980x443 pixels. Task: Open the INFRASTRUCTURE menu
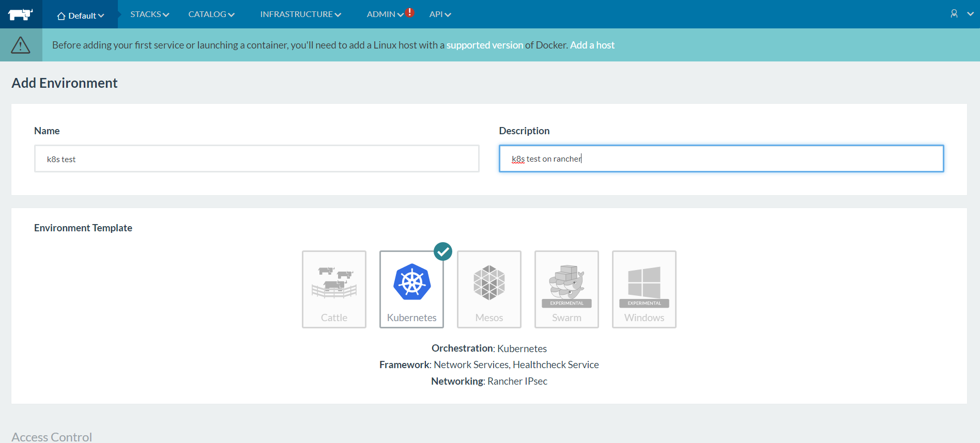(x=300, y=14)
